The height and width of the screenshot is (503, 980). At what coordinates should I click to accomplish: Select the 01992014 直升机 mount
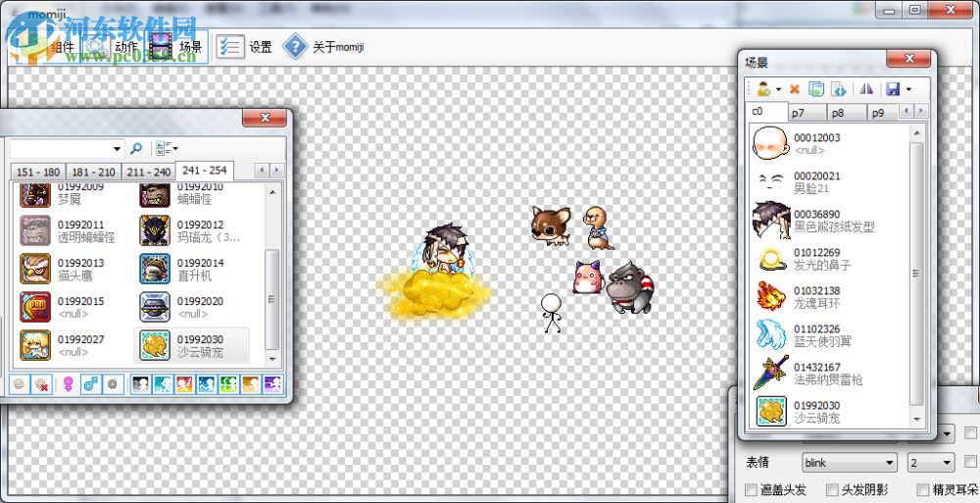pyautogui.click(x=193, y=269)
